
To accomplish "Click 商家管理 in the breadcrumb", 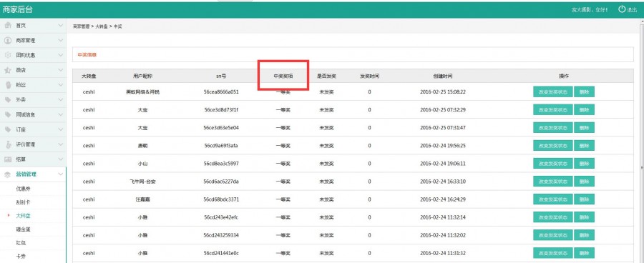I will click(x=81, y=26).
